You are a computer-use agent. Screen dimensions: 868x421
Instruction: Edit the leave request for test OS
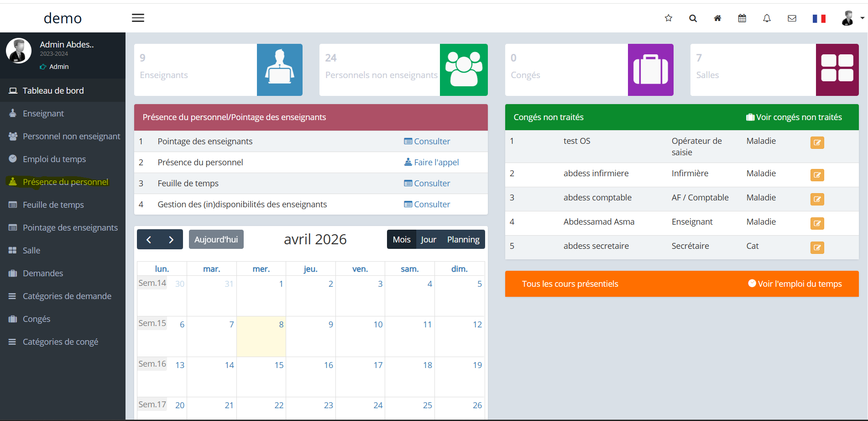click(817, 142)
